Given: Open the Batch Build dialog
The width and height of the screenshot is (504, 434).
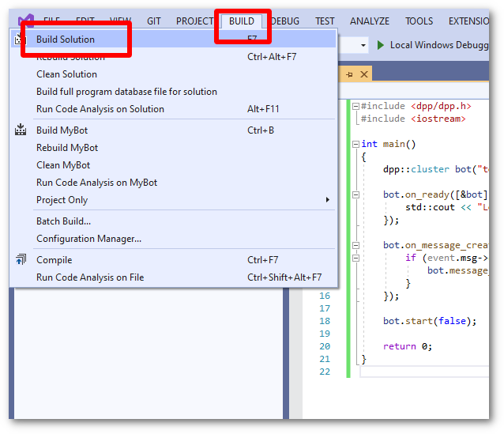Looking at the screenshot, I should pyautogui.click(x=63, y=221).
